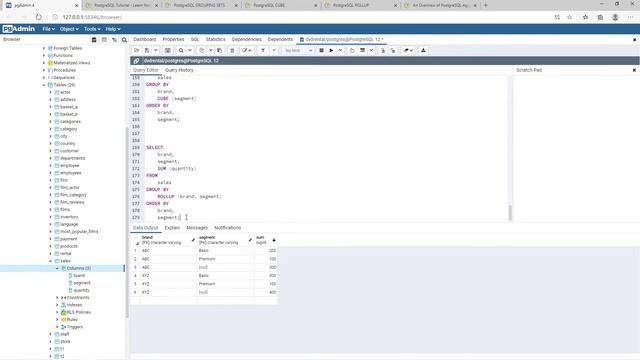Switch to the Statistics tab
The width and height of the screenshot is (640, 360).
(x=216, y=39)
